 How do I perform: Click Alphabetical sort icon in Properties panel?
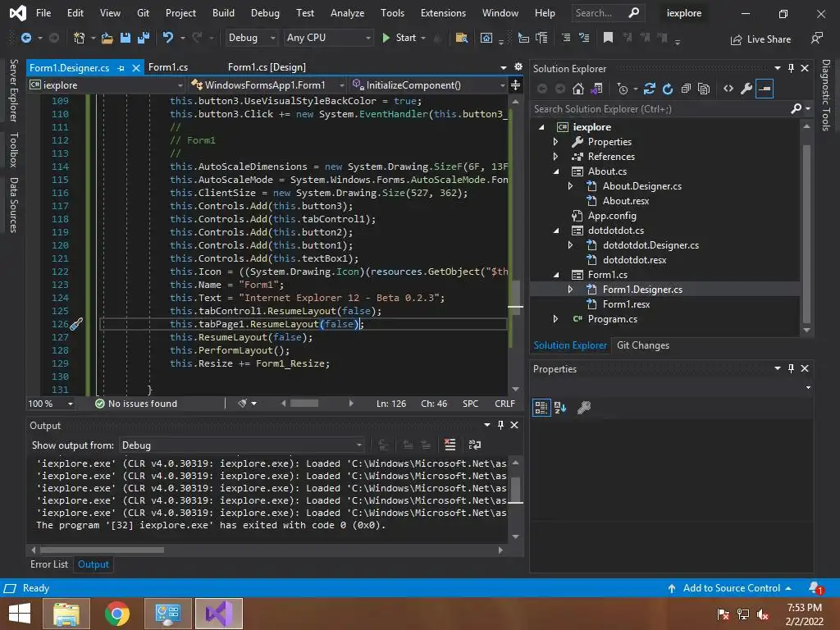[x=560, y=408]
